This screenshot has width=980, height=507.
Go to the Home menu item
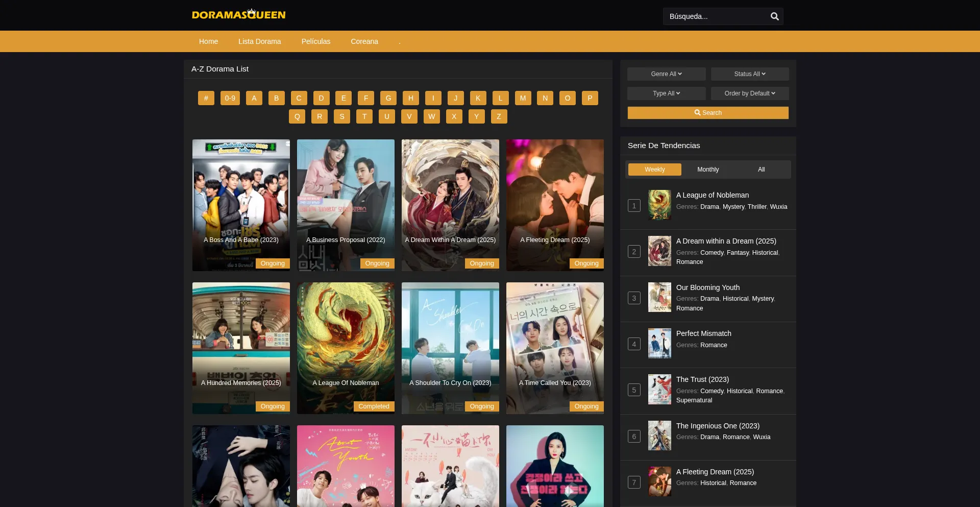click(x=208, y=41)
